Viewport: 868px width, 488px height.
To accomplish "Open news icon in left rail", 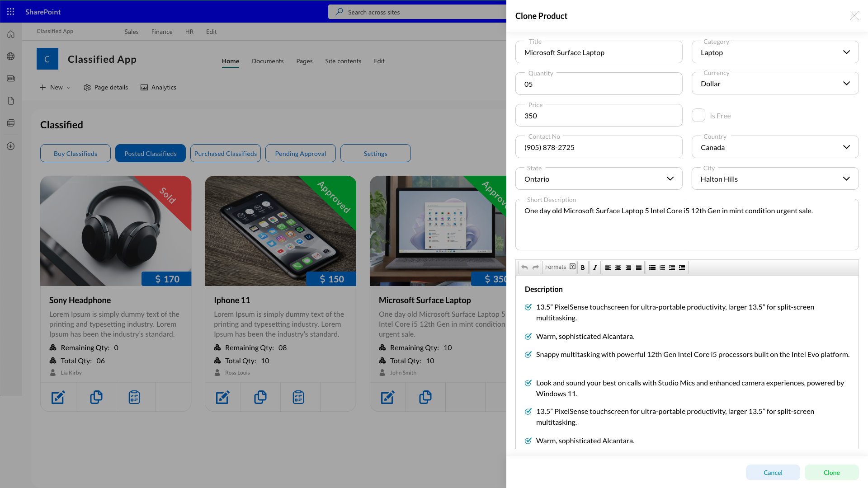I will click(x=11, y=79).
